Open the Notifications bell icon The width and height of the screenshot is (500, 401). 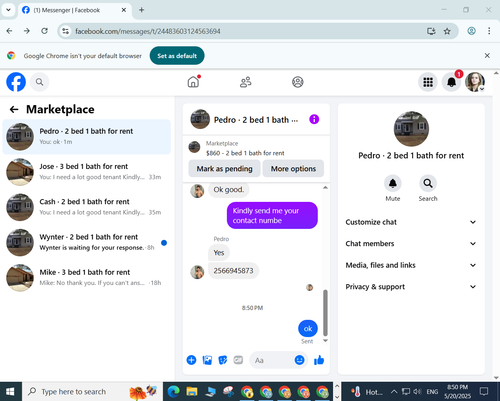click(451, 82)
